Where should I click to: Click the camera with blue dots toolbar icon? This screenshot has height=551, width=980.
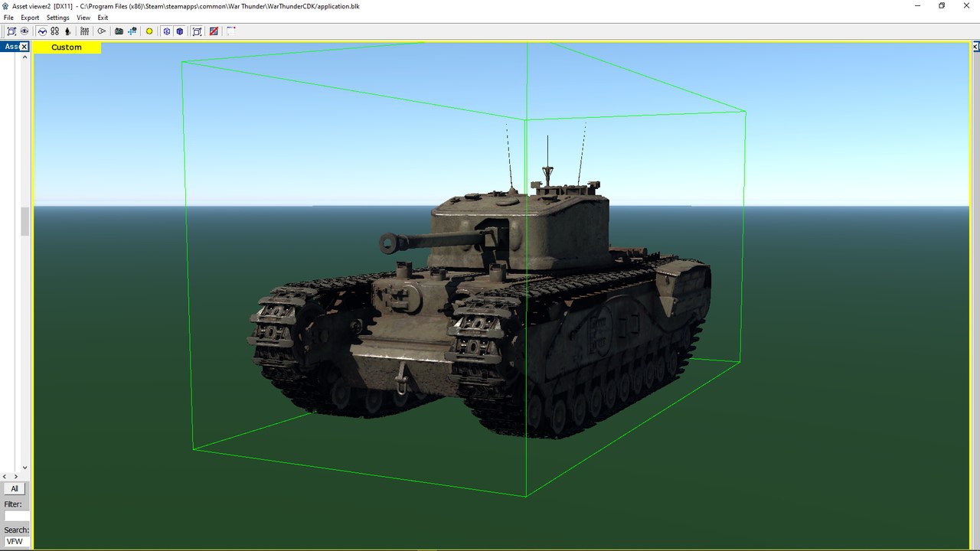[132, 31]
